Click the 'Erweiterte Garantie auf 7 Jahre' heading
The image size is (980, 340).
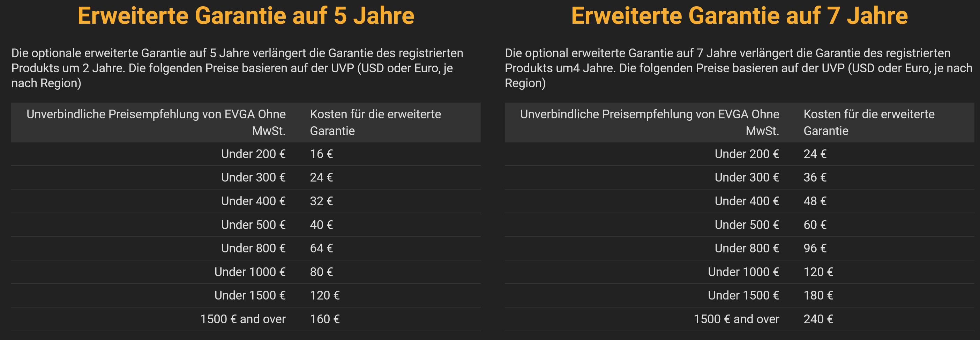pos(739,16)
